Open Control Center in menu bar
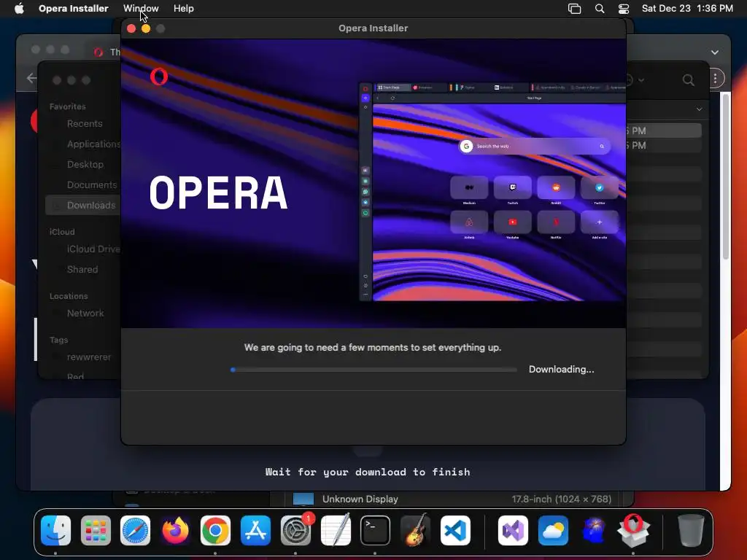Image resolution: width=747 pixels, height=560 pixels. tap(624, 9)
